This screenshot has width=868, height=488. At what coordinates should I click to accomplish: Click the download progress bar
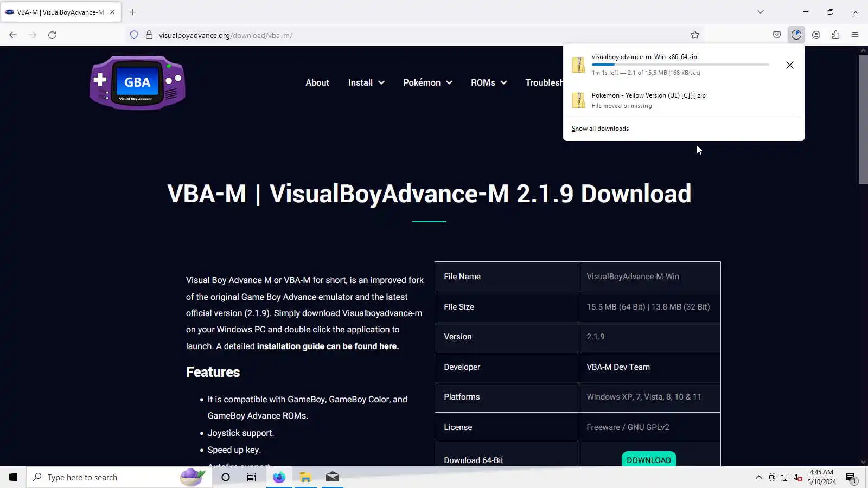[680, 65]
